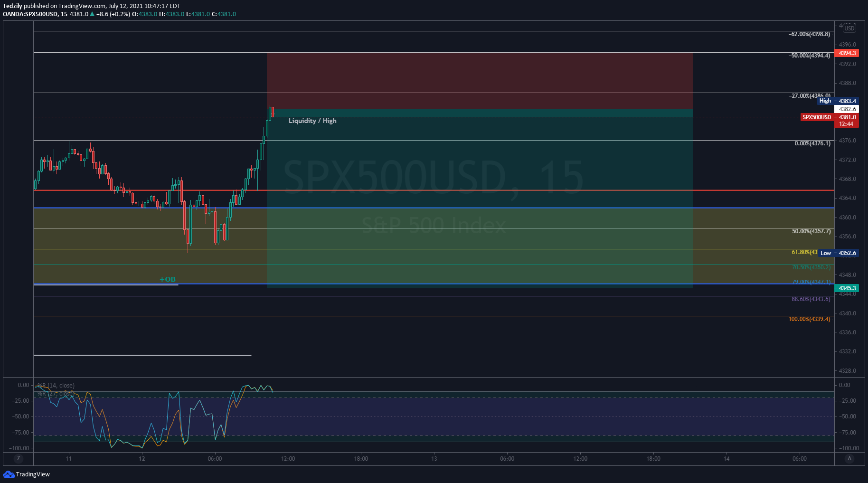Click the 4372.0 price axis tick

848,160
